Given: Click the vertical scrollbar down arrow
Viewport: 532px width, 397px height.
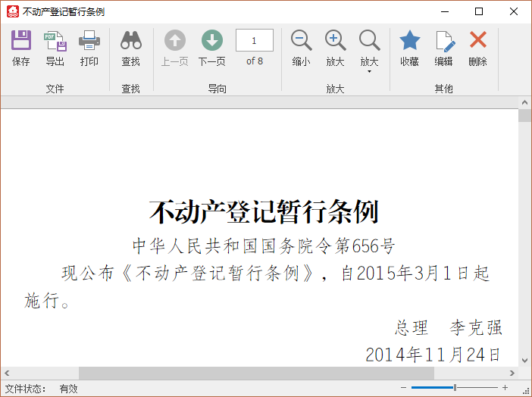Looking at the screenshot, I should tap(525, 361).
